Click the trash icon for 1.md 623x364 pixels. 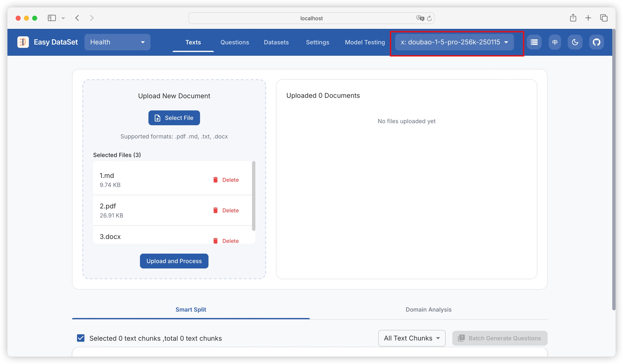[x=215, y=180]
